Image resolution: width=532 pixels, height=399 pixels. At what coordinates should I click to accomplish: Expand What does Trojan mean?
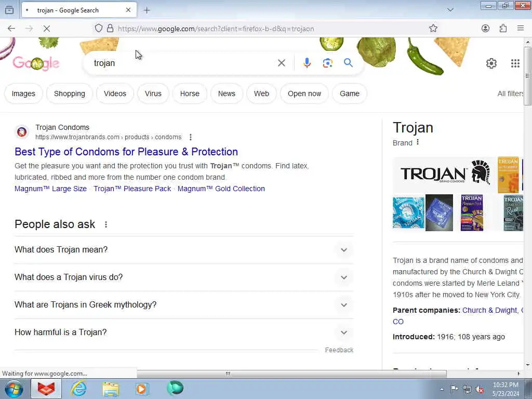[x=184, y=250]
